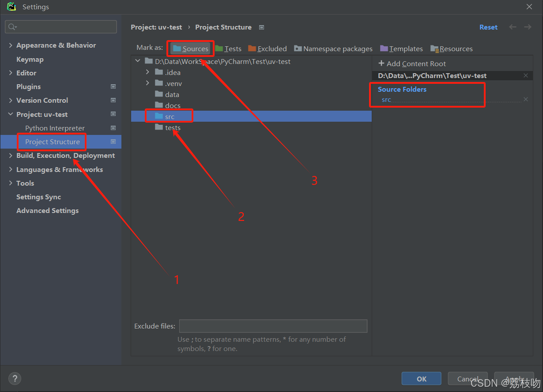The height and width of the screenshot is (392, 543).
Task: Expand Languages & Frameworks section
Action: tap(11, 169)
